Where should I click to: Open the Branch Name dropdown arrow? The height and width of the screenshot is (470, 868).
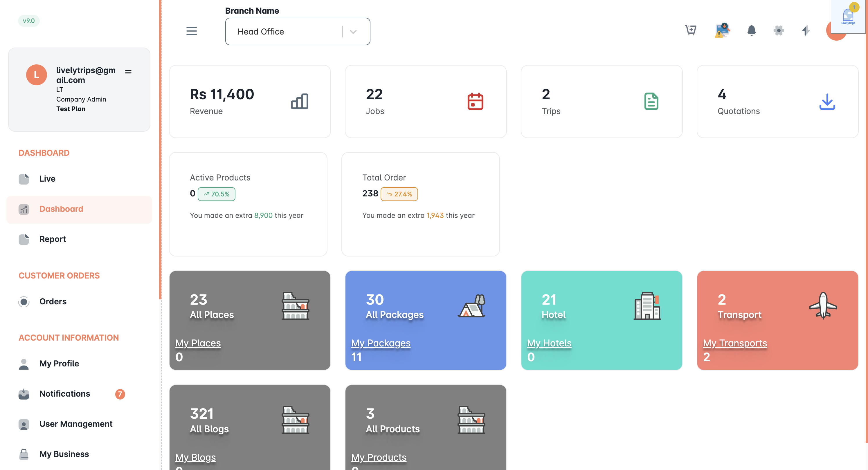[x=353, y=32]
